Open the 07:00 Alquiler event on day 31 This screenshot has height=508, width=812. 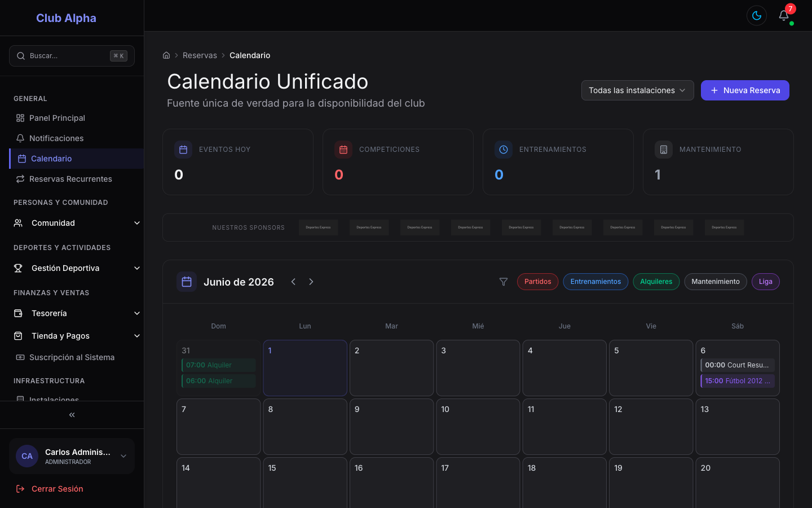click(219, 365)
